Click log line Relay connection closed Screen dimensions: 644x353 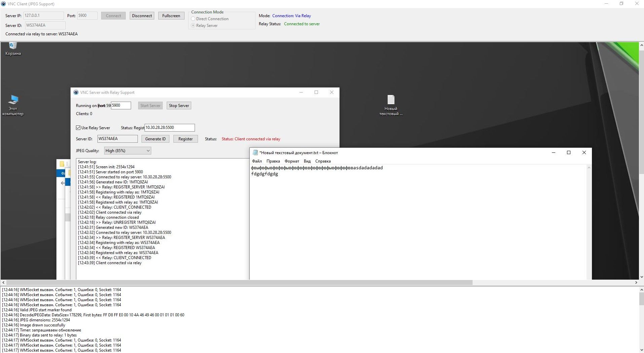point(108,217)
